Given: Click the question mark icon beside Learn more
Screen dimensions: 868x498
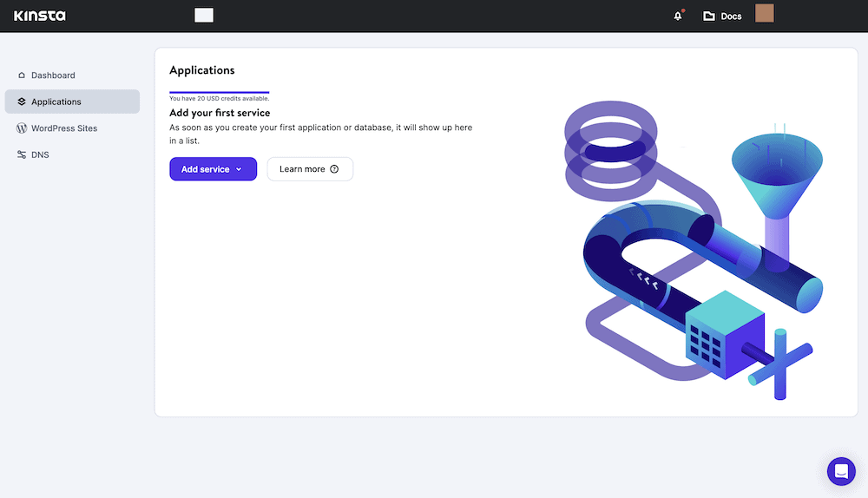Looking at the screenshot, I should pos(335,169).
